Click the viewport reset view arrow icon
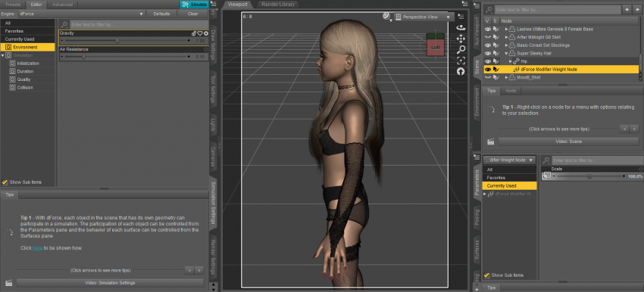 tap(461, 71)
